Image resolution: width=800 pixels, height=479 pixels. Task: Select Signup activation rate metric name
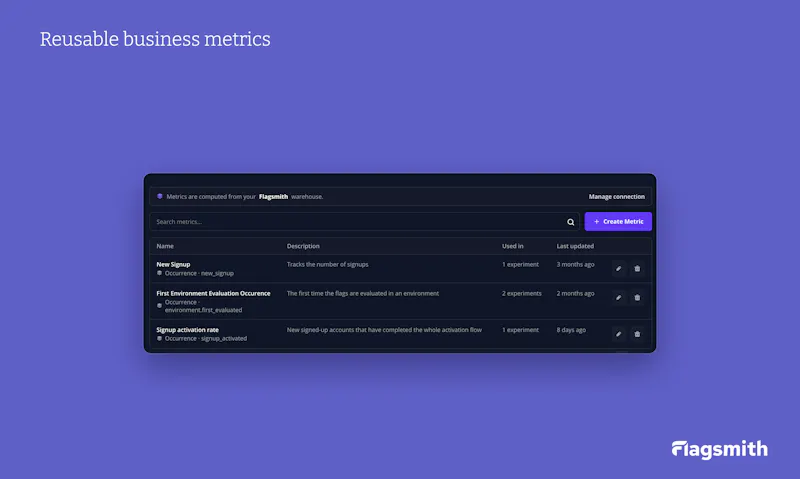point(187,330)
